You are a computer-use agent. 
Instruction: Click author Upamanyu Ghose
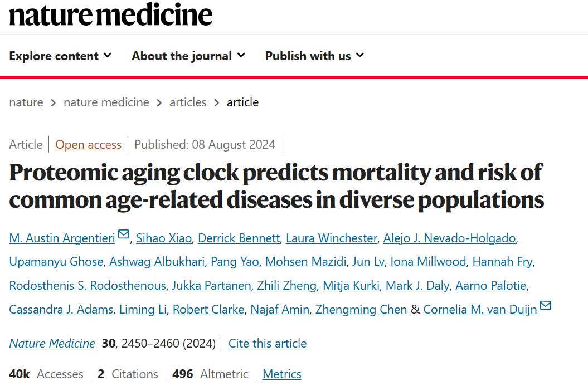click(x=56, y=262)
